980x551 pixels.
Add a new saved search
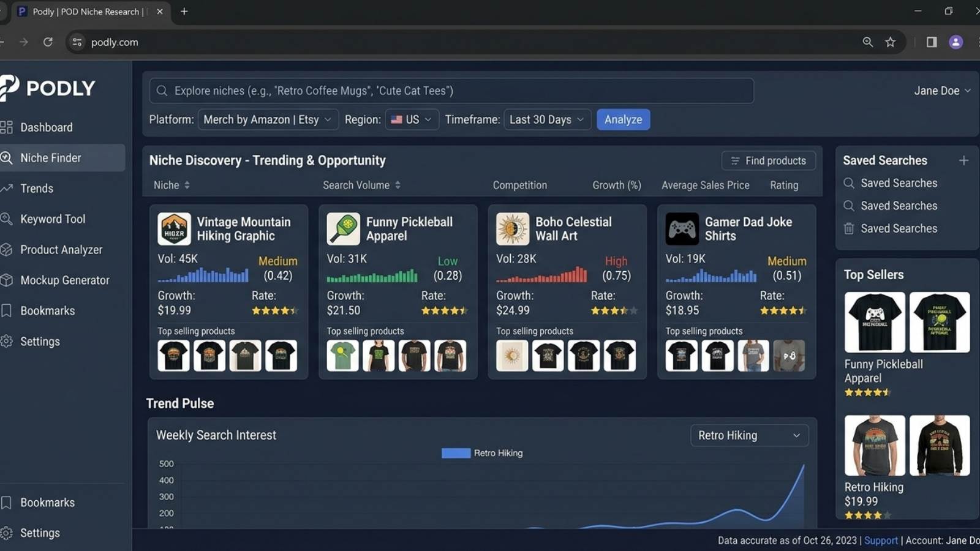(963, 160)
